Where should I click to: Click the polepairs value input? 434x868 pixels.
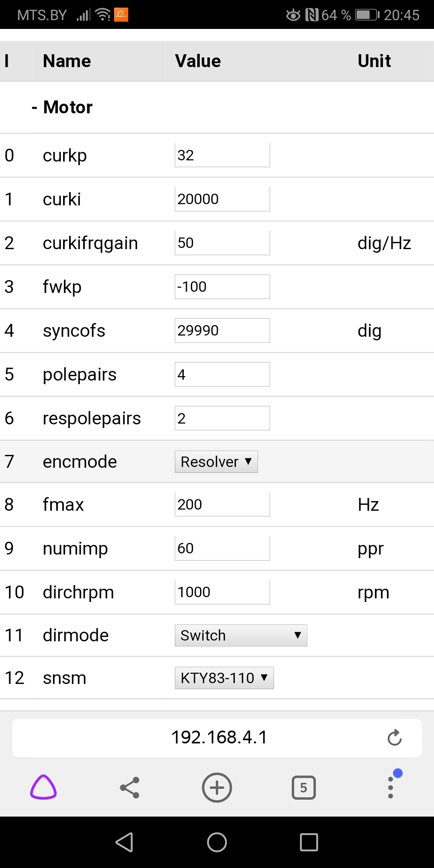click(222, 374)
